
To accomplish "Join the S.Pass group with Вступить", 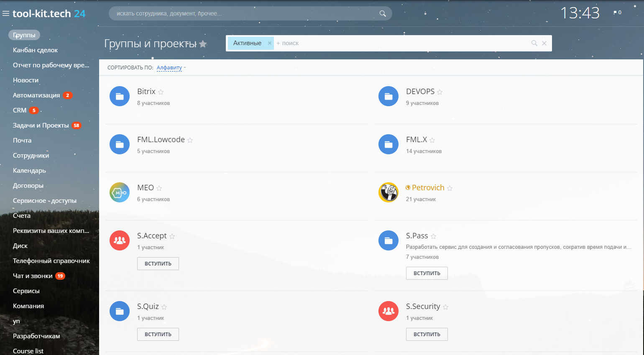I will tap(427, 273).
